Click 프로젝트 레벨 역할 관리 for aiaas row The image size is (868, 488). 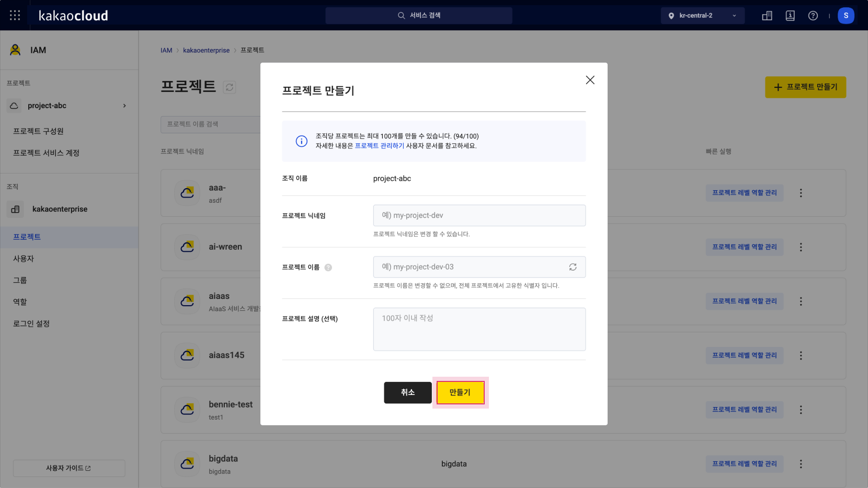click(745, 301)
